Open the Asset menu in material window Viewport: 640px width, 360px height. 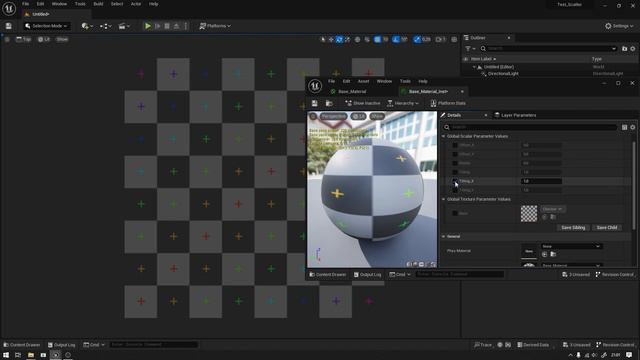[363, 82]
